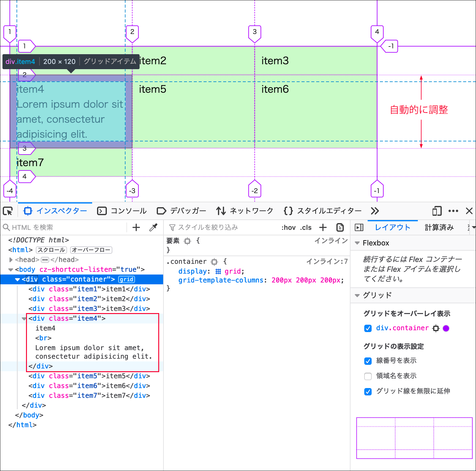Toggle the :hov pseudo-class panel
This screenshot has height=471, width=476.
[x=288, y=227]
